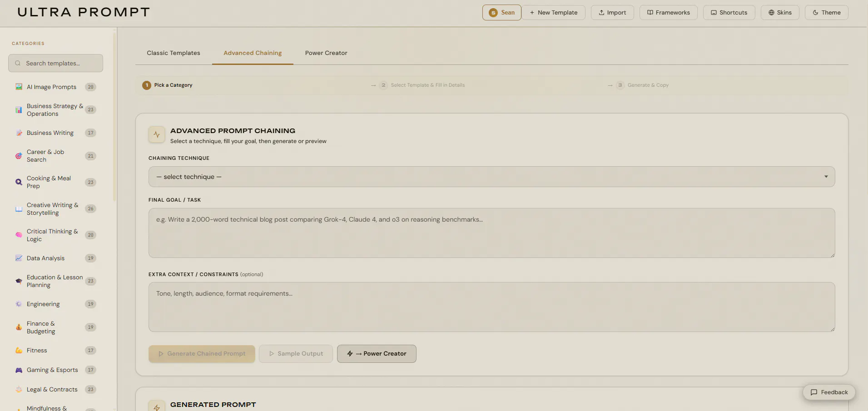
Task: Click the Creative Writing & Storytelling book icon
Action: (x=19, y=209)
